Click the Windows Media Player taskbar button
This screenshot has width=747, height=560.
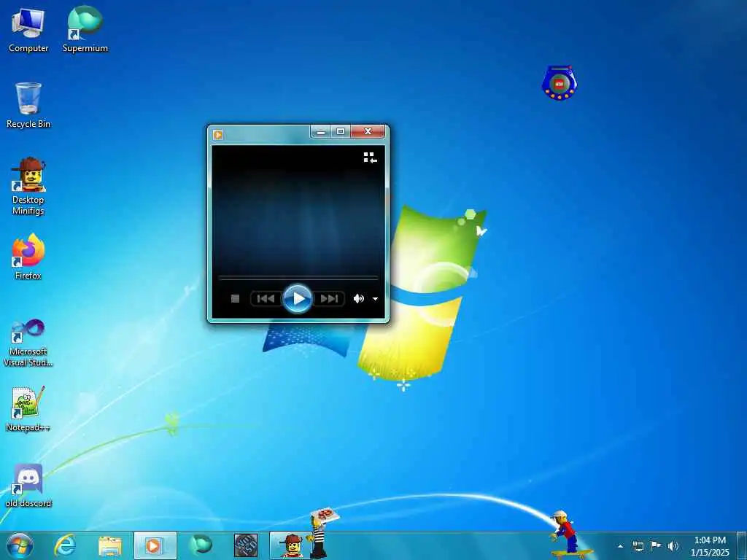click(155, 545)
